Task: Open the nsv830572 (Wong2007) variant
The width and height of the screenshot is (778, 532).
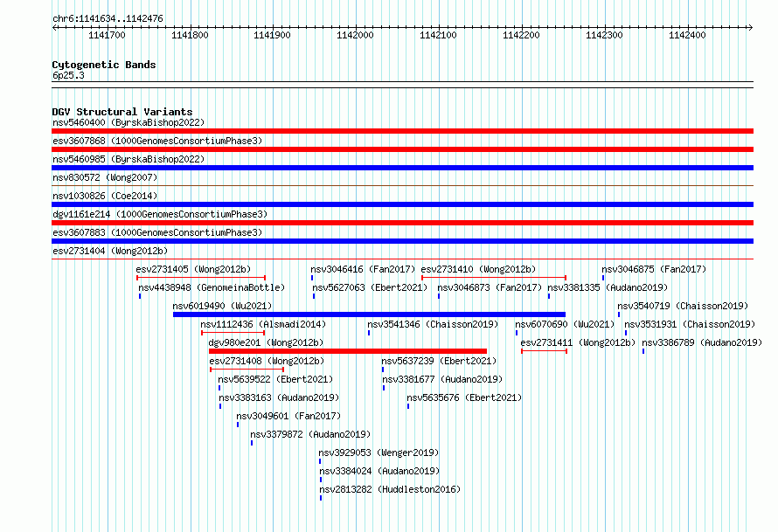Action: click(105, 177)
